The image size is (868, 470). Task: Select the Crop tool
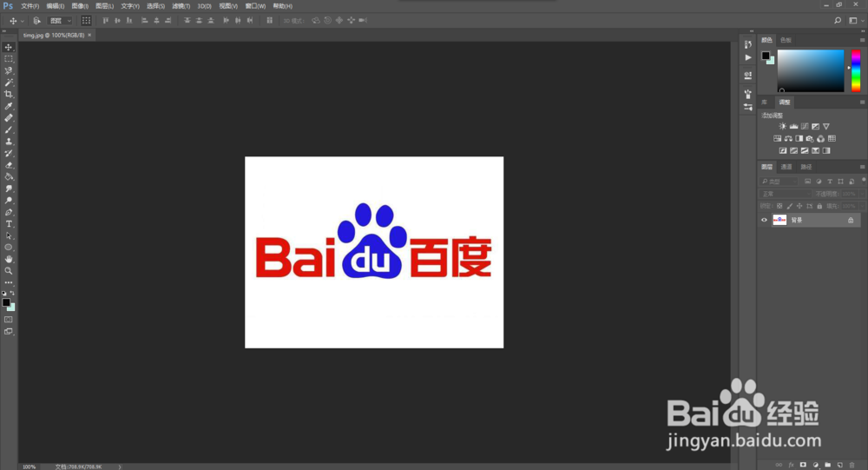(x=9, y=94)
